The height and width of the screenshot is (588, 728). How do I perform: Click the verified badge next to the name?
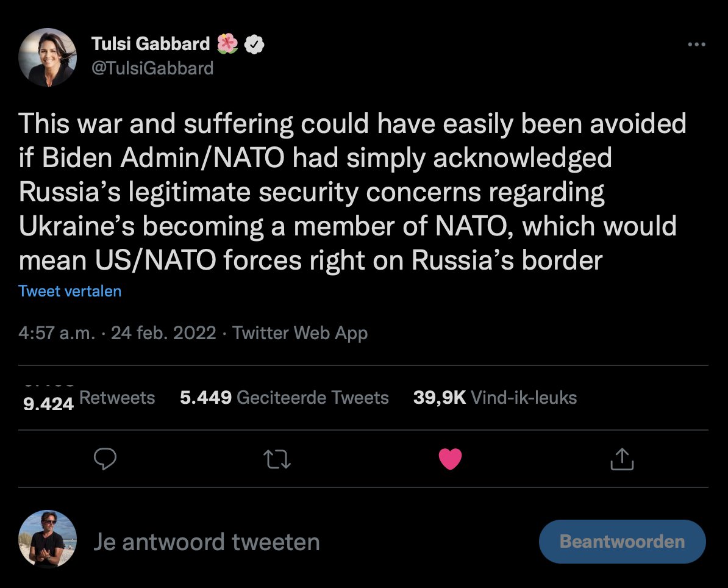pos(254,44)
